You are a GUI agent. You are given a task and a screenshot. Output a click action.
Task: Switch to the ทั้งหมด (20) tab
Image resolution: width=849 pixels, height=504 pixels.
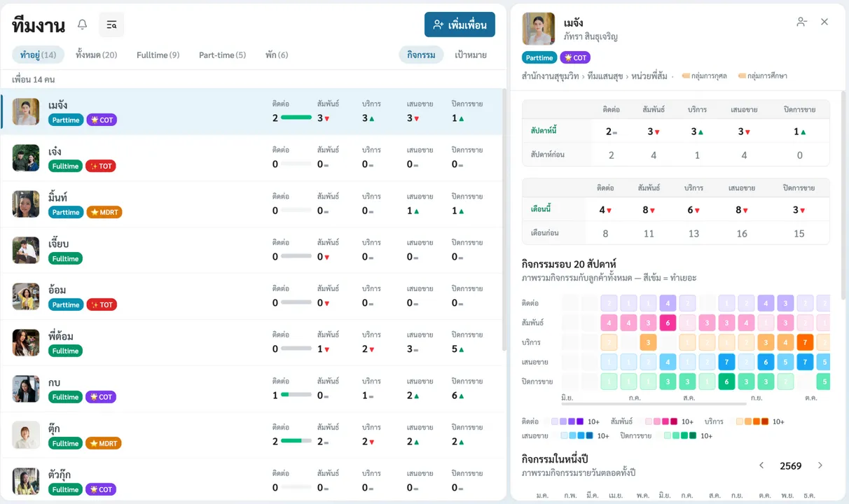(x=97, y=55)
